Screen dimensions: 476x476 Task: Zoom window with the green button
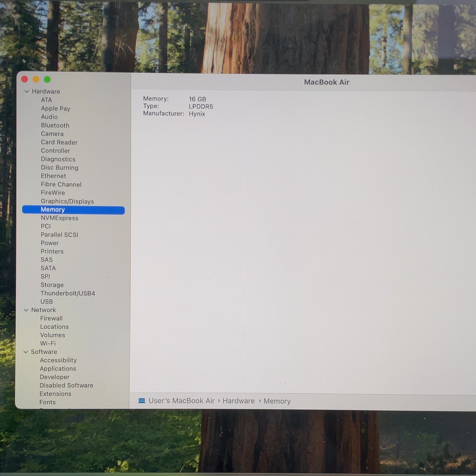click(47, 79)
